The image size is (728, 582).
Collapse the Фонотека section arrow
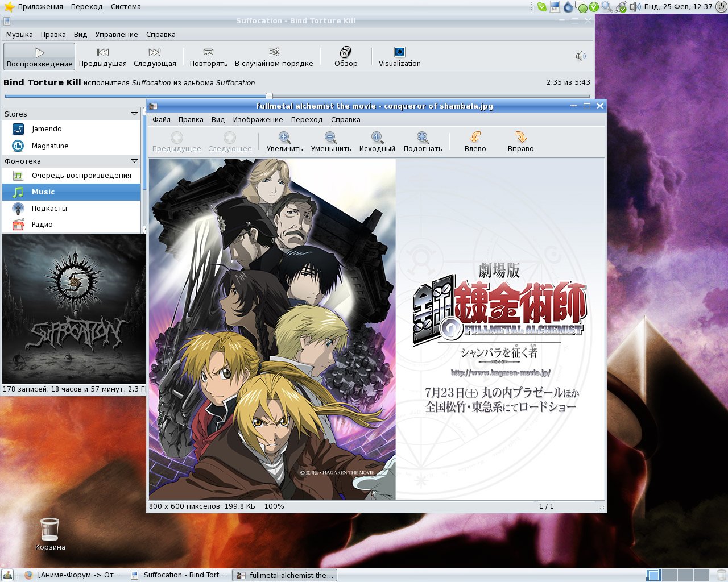[x=134, y=161]
